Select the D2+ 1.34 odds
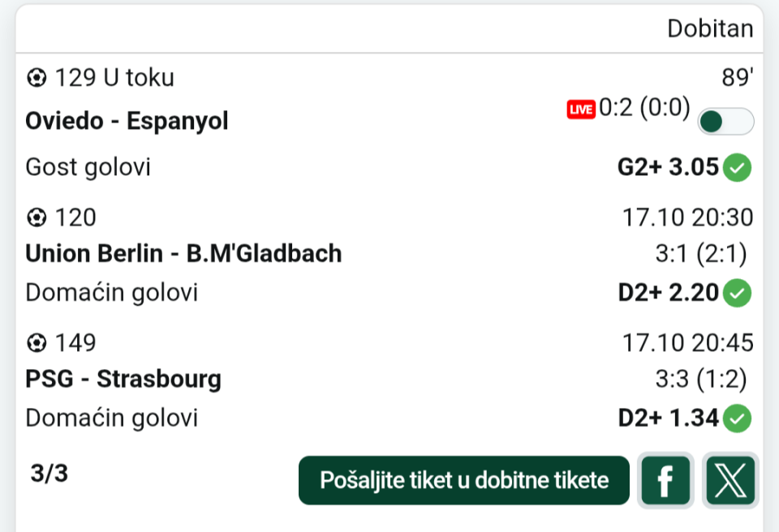Screen dimensions: 779x532 click(x=668, y=418)
